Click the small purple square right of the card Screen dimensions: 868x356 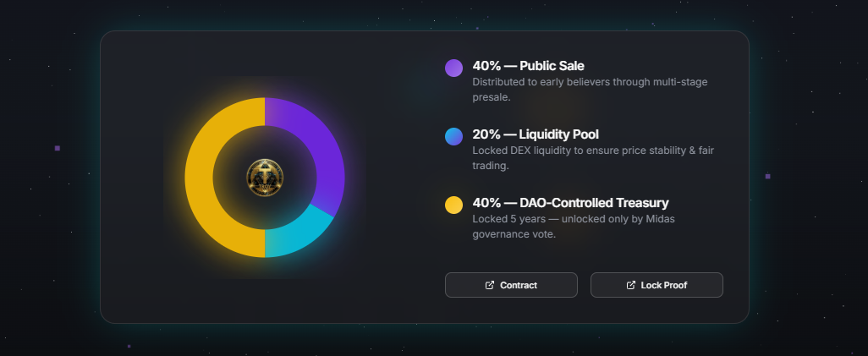coord(768,176)
